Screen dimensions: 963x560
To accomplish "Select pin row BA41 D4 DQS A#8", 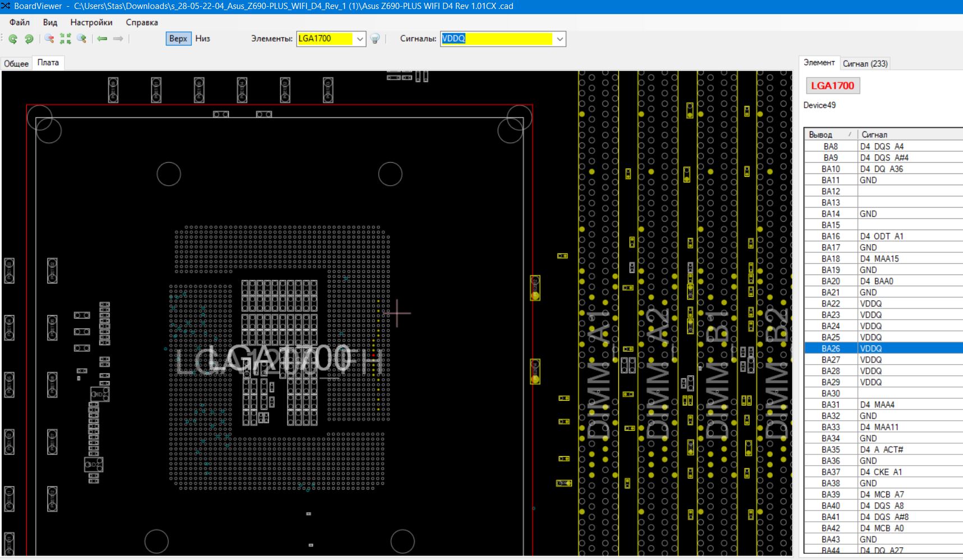I will (884, 517).
